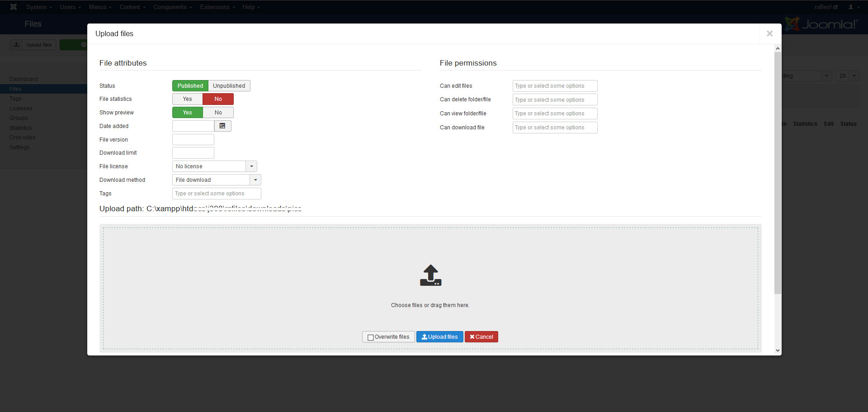The height and width of the screenshot is (412, 868).
Task: Select Files in the sidebar
Action: tap(15, 89)
